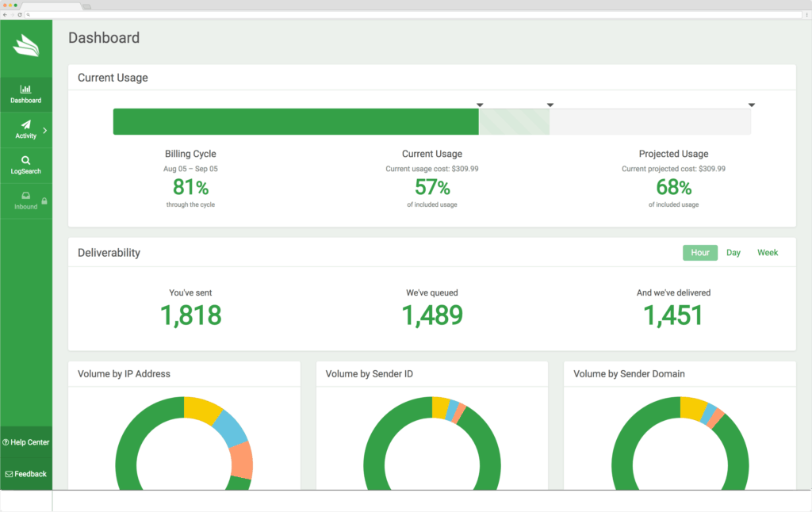The height and width of the screenshot is (512, 812).
Task: Open Activity via the paper plane icon
Action: click(25, 124)
